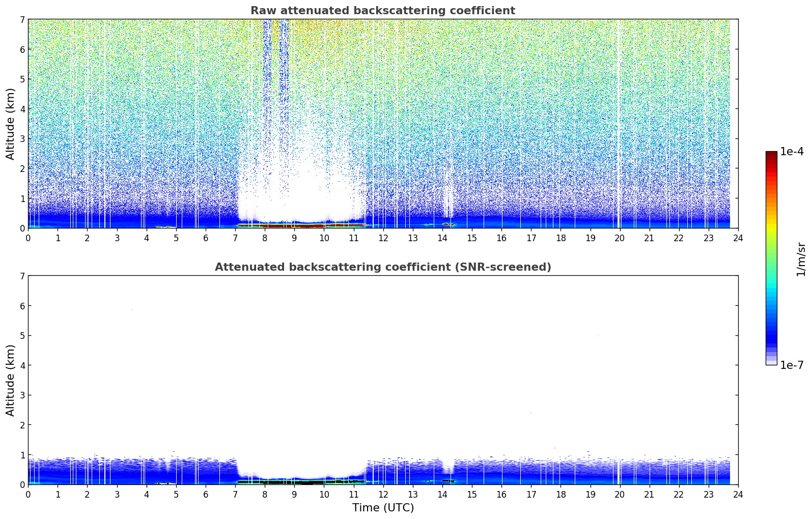Click time tick '0' under the bottom plot

[28, 494]
